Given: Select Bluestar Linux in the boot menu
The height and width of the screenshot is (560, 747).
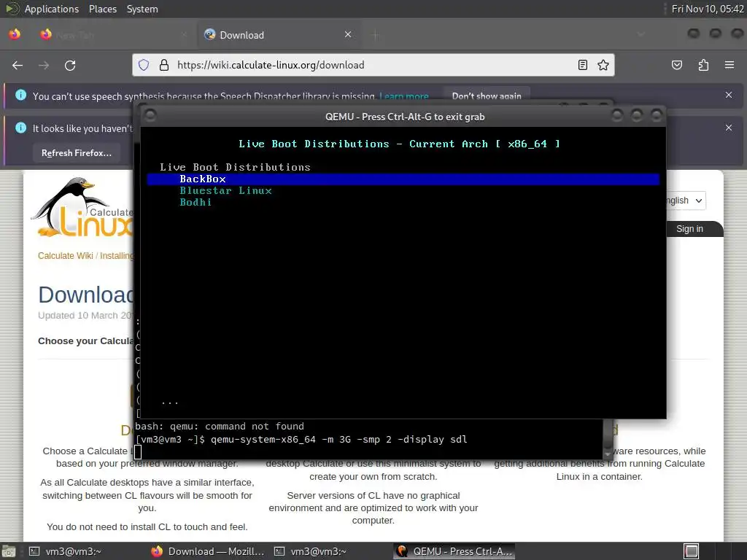Looking at the screenshot, I should click(x=225, y=190).
